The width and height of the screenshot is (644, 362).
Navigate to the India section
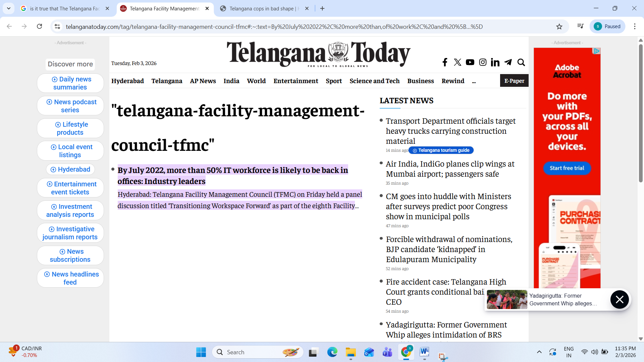231,81
